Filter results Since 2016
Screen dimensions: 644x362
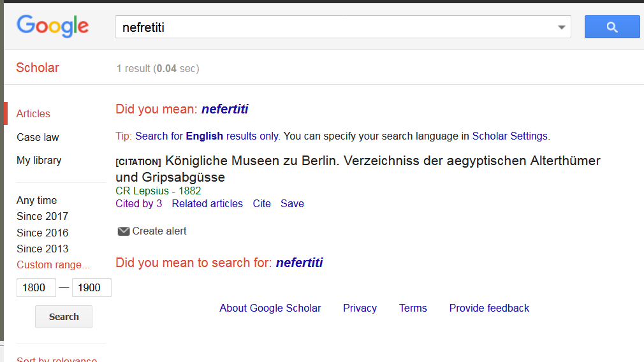(42, 233)
